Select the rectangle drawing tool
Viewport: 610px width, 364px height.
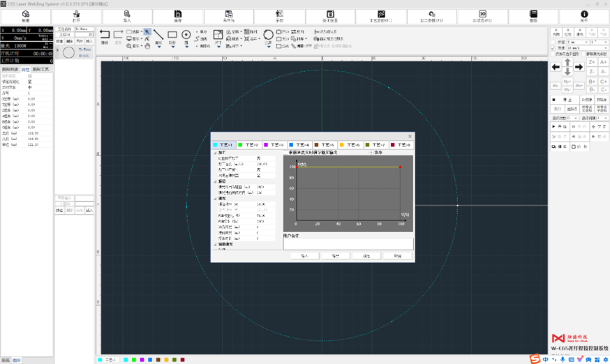[172, 35]
